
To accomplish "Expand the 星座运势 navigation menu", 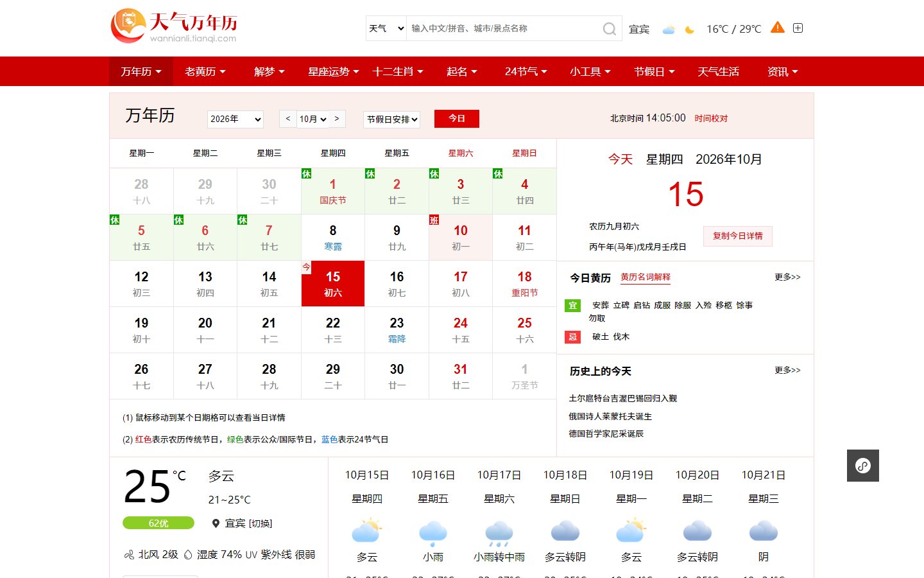I will point(334,71).
